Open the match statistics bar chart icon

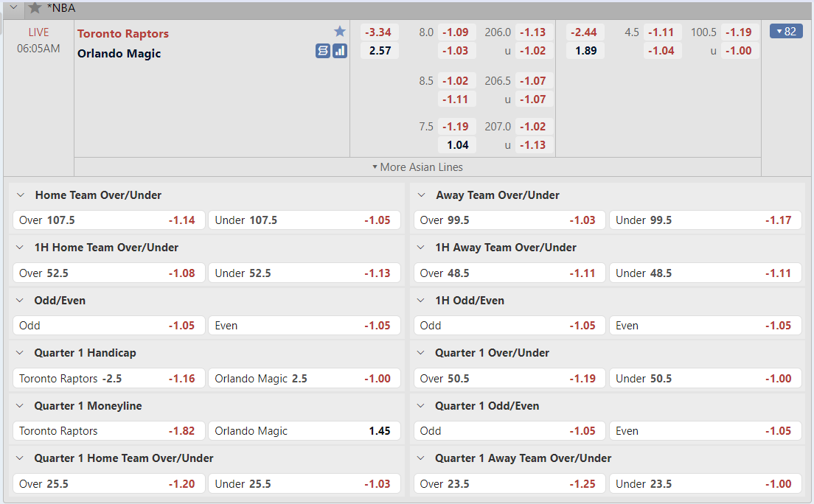click(x=340, y=51)
